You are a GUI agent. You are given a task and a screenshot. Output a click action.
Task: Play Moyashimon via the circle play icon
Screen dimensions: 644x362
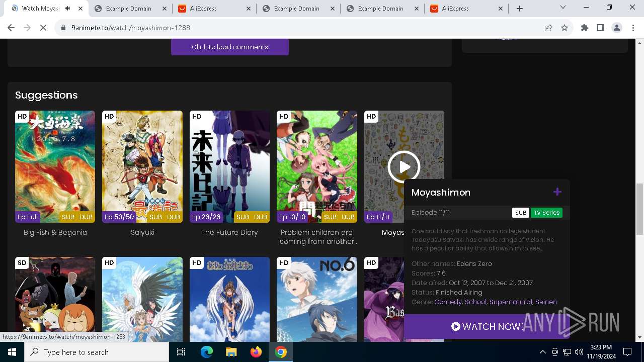(x=404, y=166)
